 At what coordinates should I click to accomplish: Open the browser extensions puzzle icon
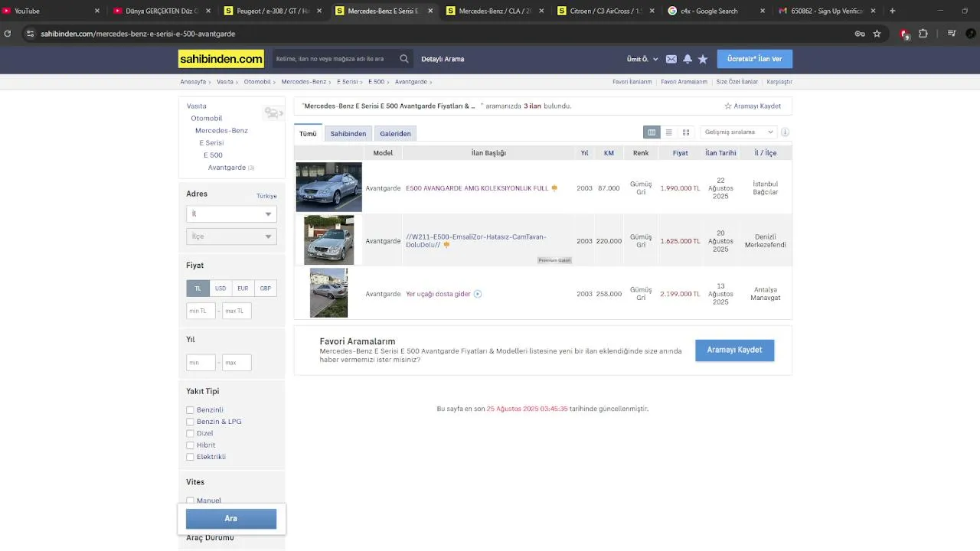[x=923, y=34]
